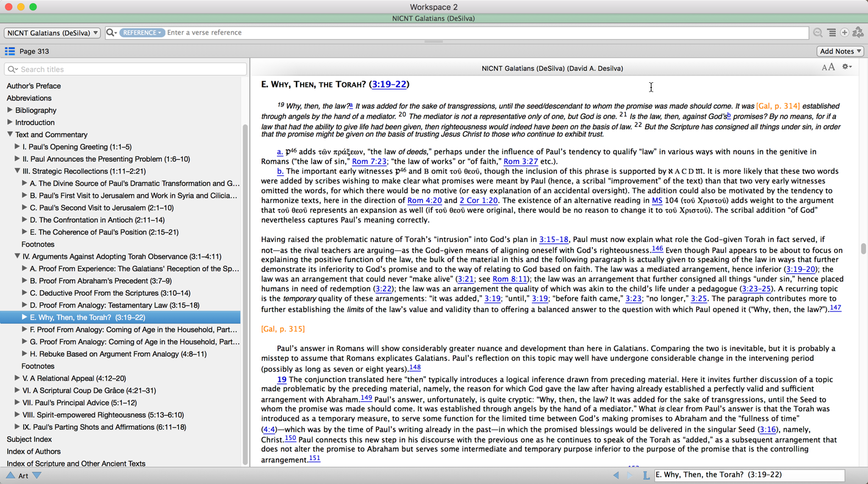
Task: Open the search details lines icon
Action: point(831,32)
